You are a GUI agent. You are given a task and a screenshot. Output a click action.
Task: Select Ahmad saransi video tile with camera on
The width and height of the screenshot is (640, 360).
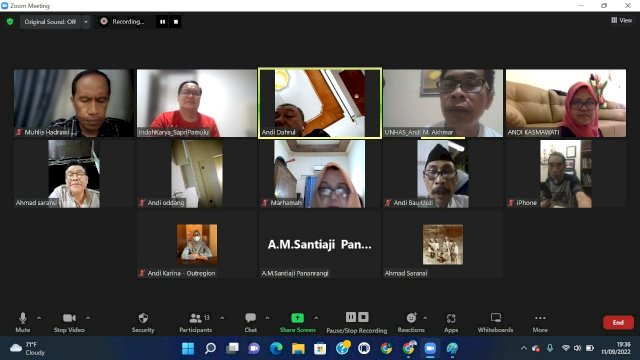coord(74,174)
